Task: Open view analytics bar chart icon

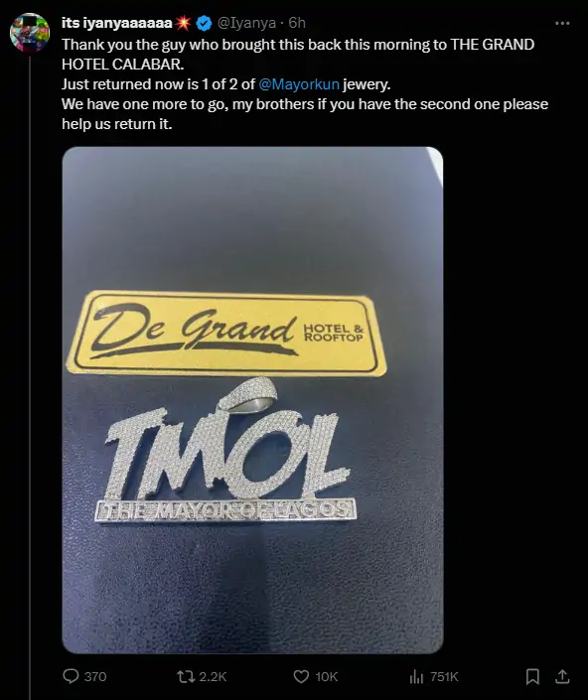Action: coord(416,677)
